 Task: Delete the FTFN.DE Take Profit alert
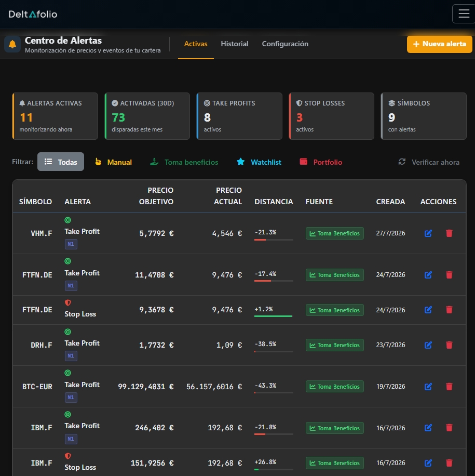pyautogui.click(x=449, y=275)
